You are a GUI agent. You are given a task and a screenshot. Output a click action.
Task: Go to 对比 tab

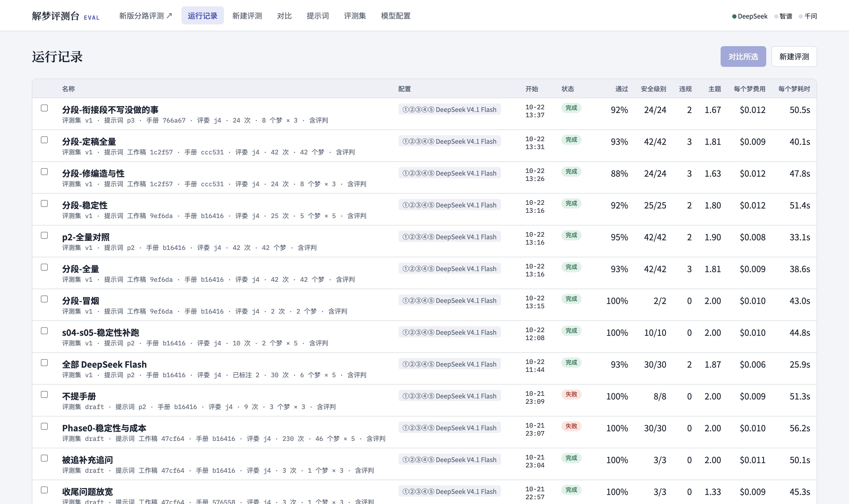[x=284, y=16]
